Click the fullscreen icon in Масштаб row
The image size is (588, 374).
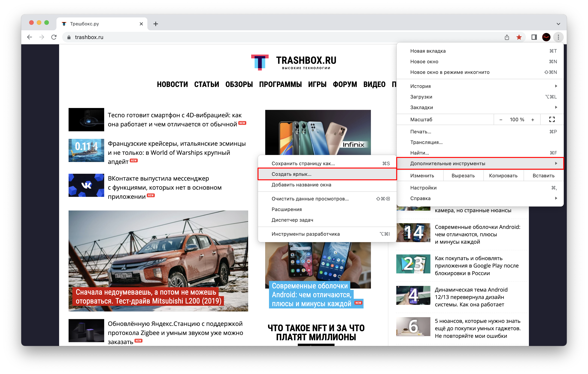(x=552, y=119)
